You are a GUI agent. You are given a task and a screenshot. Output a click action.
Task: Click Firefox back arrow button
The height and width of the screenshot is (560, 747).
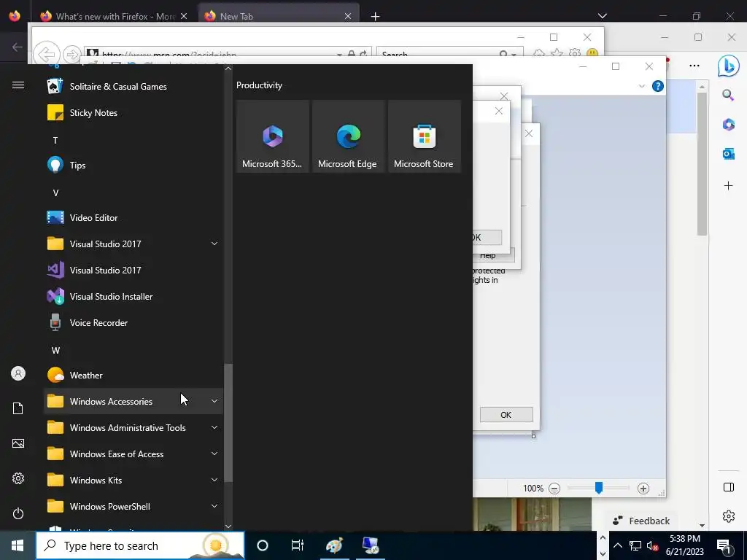pyautogui.click(x=18, y=47)
